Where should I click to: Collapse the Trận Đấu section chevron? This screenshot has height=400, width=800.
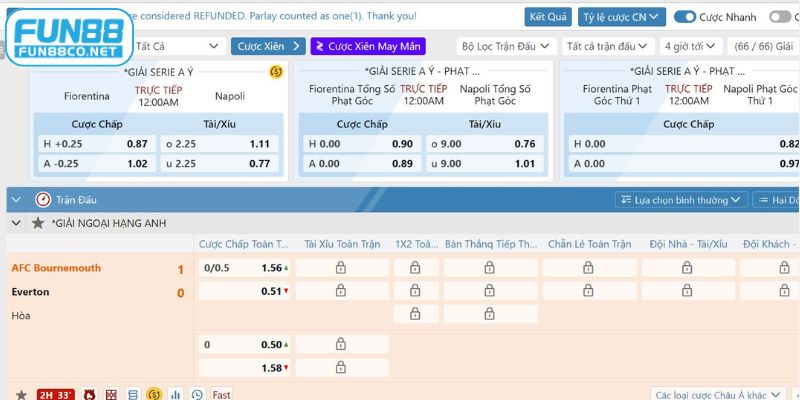click(17, 199)
